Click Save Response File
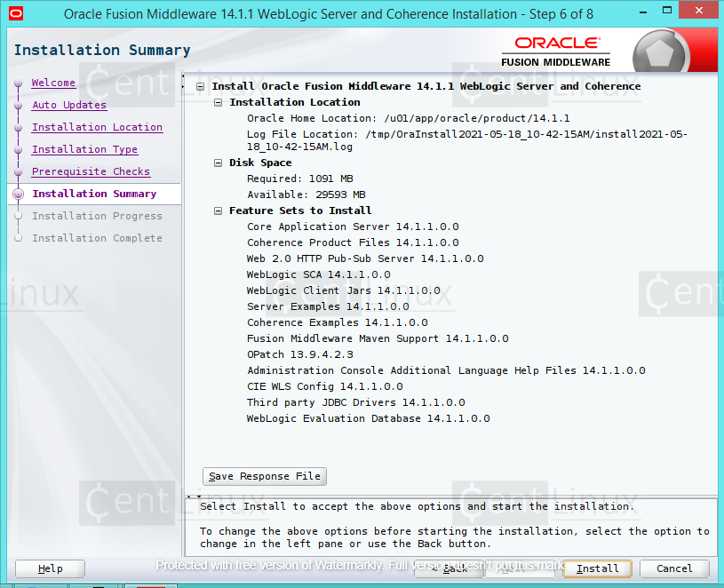This screenshot has height=588, width=724. (264, 476)
